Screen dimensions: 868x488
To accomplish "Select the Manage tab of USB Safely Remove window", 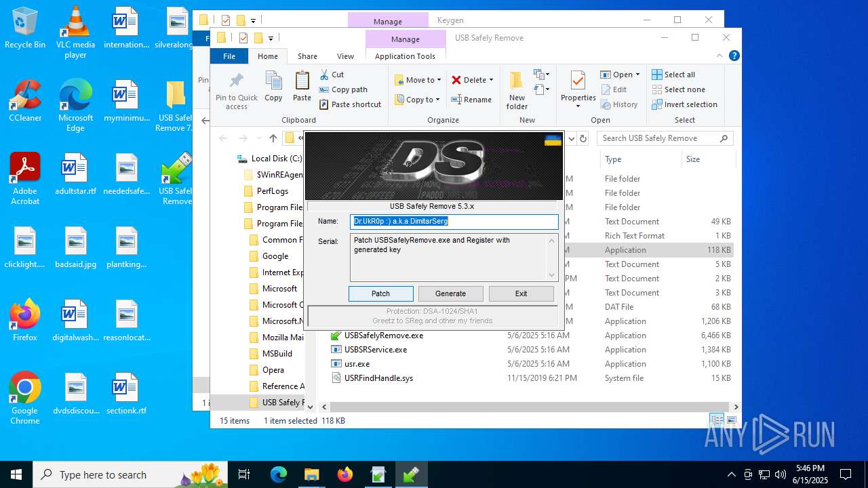I will click(x=405, y=39).
